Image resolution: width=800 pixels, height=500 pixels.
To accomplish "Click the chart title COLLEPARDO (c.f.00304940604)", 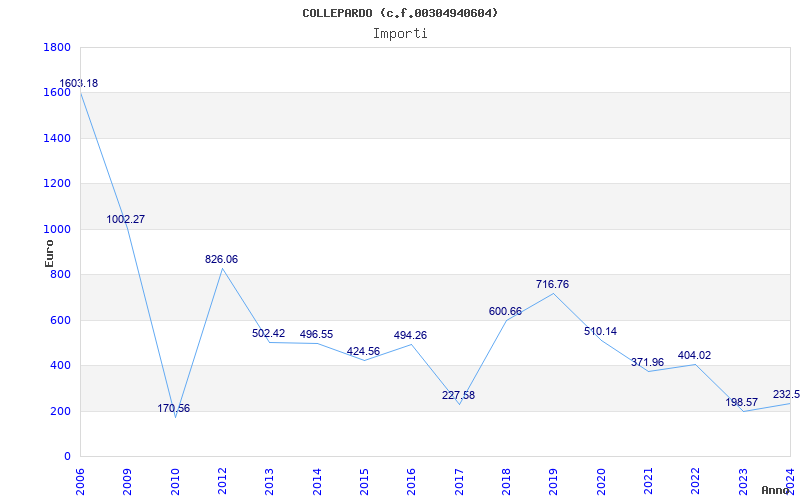I will [400, 13].
